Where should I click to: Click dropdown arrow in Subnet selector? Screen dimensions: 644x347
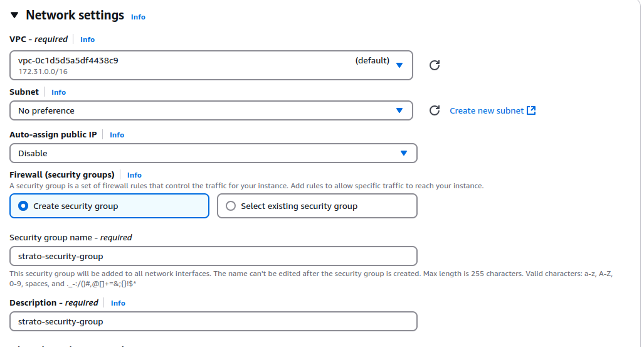(x=399, y=110)
